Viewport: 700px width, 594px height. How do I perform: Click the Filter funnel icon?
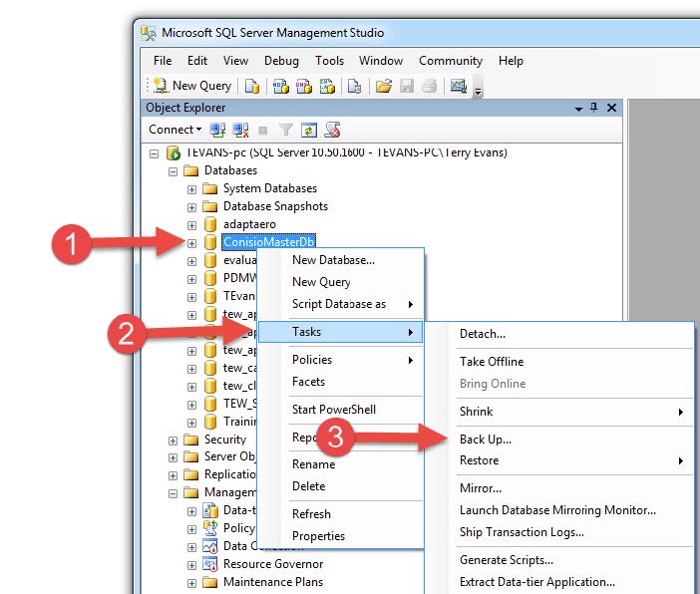[286, 130]
